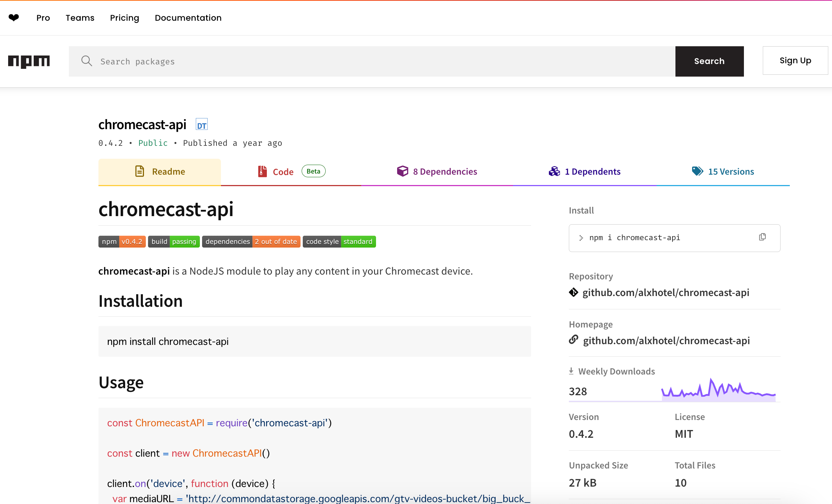This screenshot has height=504, width=832.
Task: Open the homepage github.com/alxhotel/chromecast-api link
Action: (667, 341)
